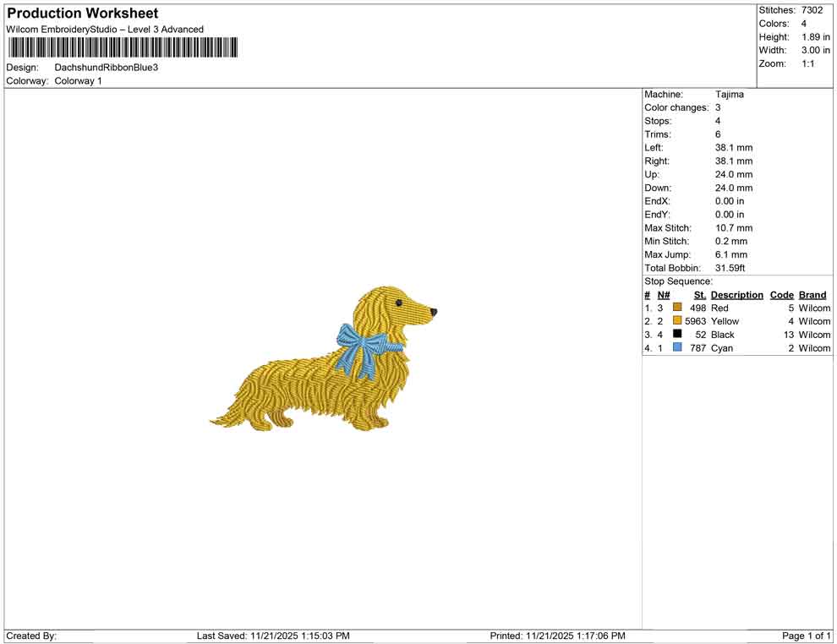Select the Cyan color chip for stop 4
This screenshot has width=837, height=644.
tap(676, 347)
